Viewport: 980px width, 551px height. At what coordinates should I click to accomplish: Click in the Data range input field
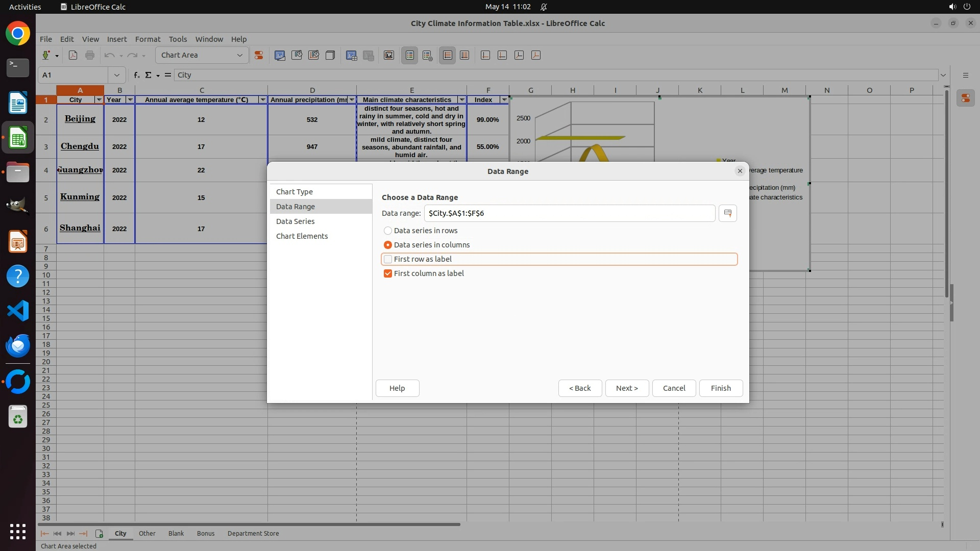pos(569,213)
